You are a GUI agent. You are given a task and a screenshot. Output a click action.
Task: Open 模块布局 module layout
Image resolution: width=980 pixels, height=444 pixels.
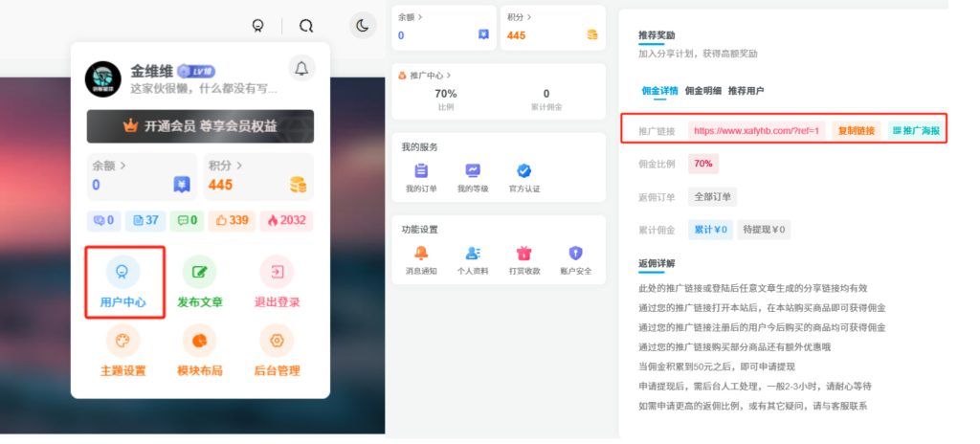point(199,351)
